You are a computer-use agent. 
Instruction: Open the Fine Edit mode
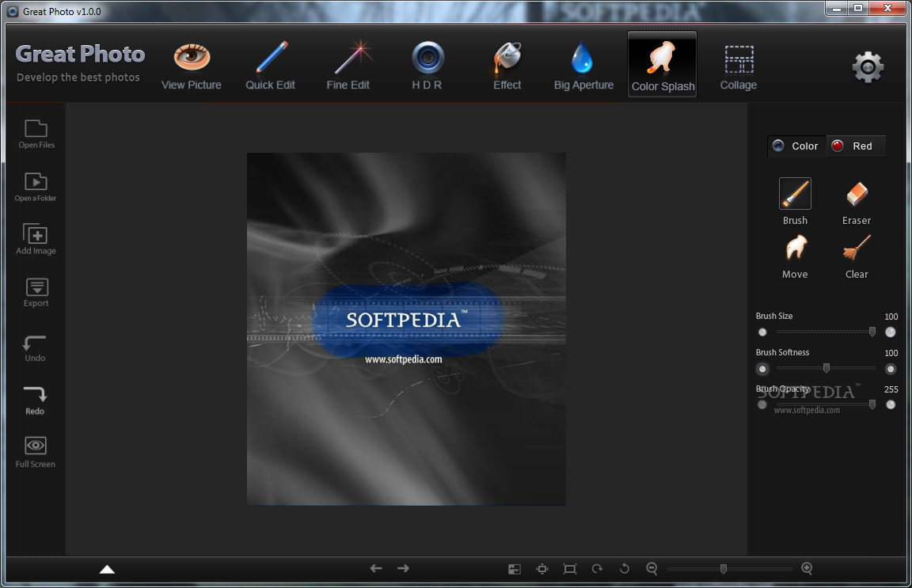coord(348,66)
